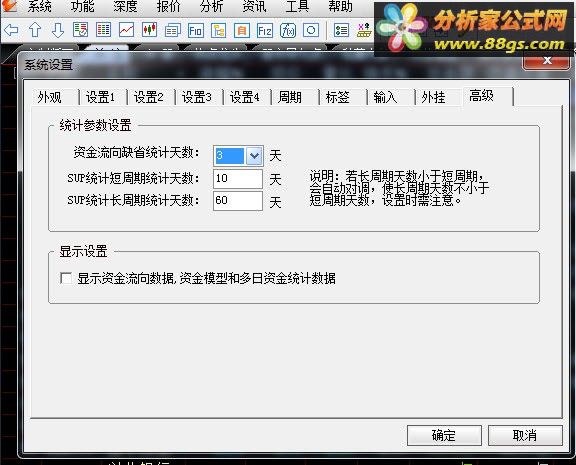Switch to the 周期 tab

[x=290, y=97]
